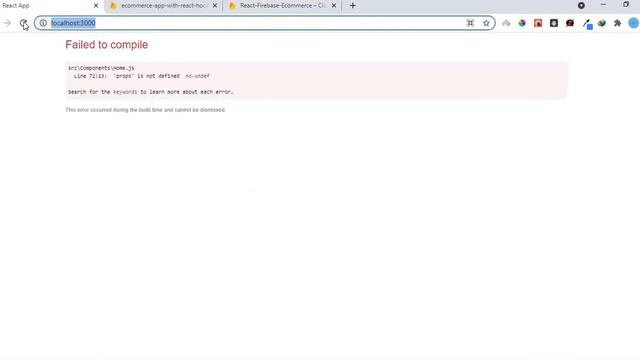Switch to the React-Firebase-Ecommerce tab
Viewport: 640px width, 360px height.
tap(282, 6)
